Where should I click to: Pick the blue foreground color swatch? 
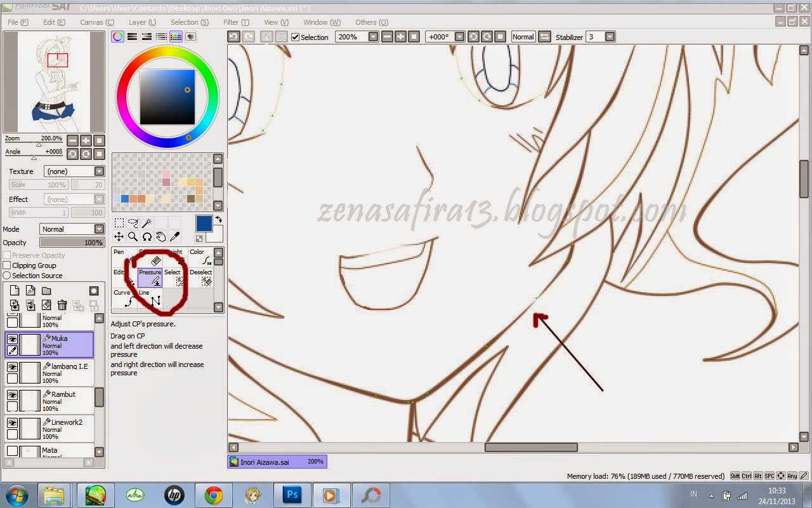click(x=204, y=224)
